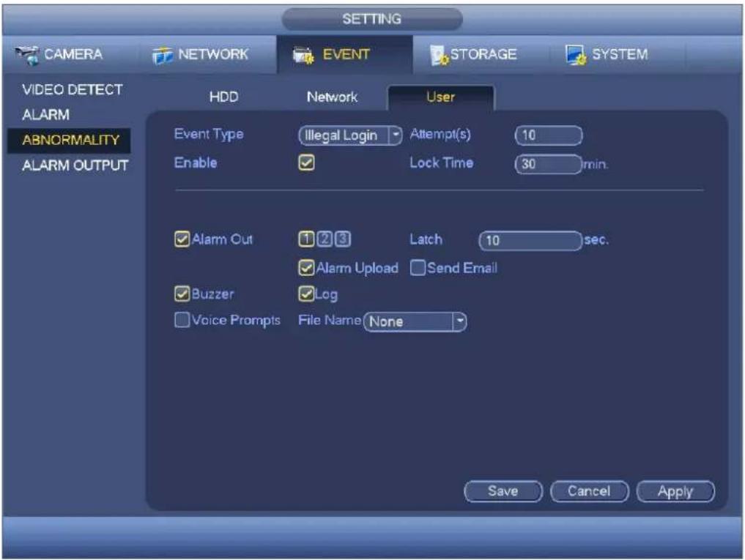This screenshot has width=745, height=560.
Task: Uncheck the Log checkbox
Action: [306, 294]
